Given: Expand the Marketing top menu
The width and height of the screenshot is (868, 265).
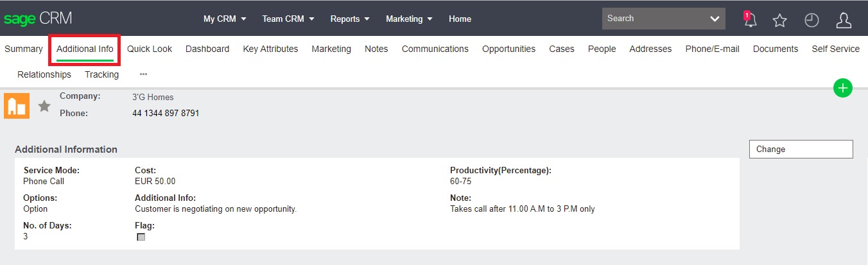Looking at the screenshot, I should (409, 19).
